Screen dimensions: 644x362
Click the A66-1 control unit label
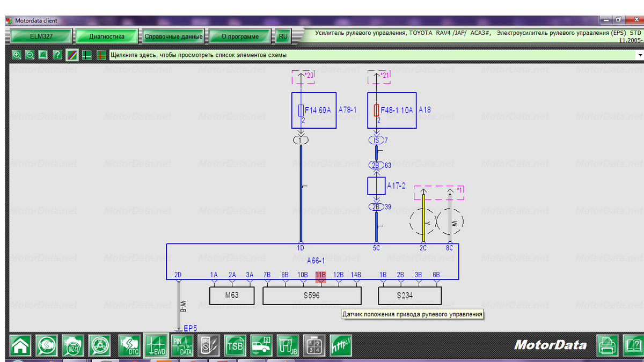click(316, 261)
